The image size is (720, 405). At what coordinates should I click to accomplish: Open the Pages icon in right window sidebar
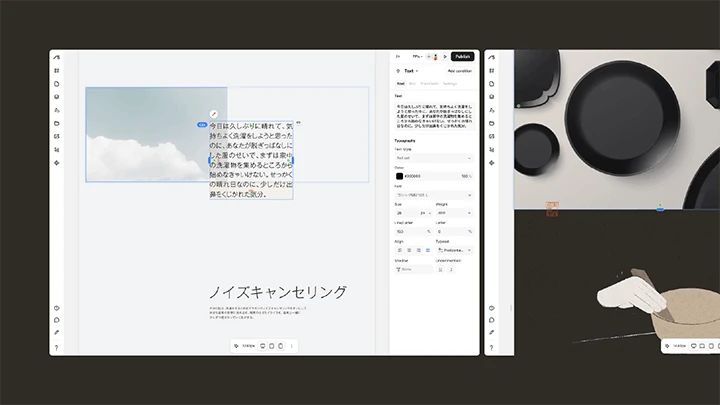(x=492, y=84)
